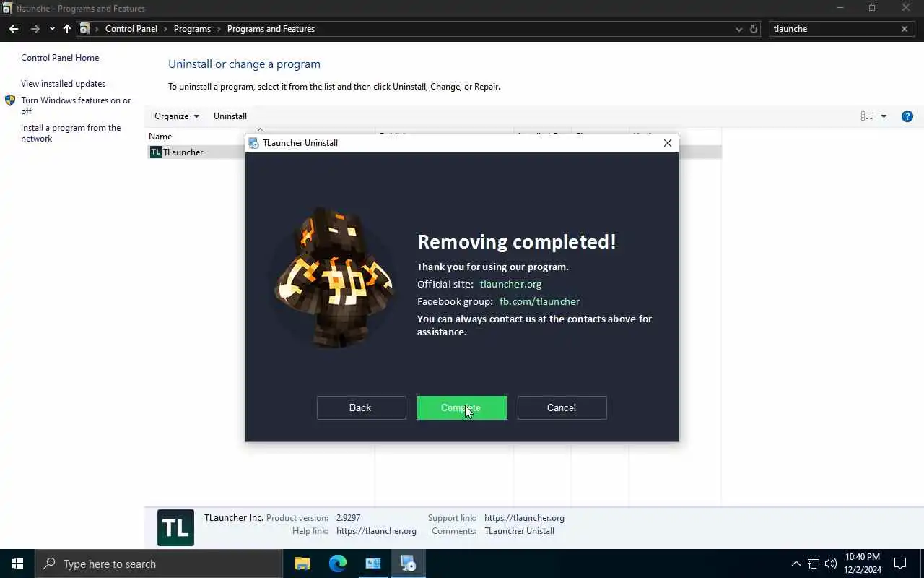Open the Organize dropdown menu
Screen dimensions: 924x578
coord(177,116)
